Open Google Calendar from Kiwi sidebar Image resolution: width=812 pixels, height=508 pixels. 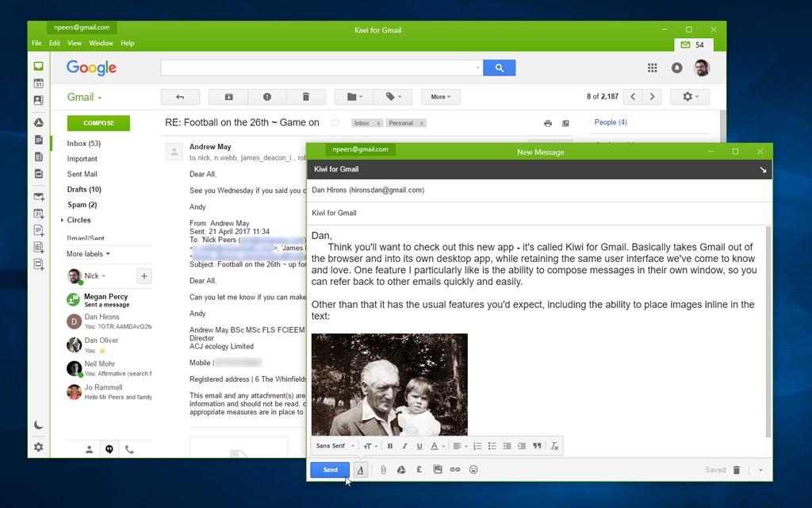(38, 83)
